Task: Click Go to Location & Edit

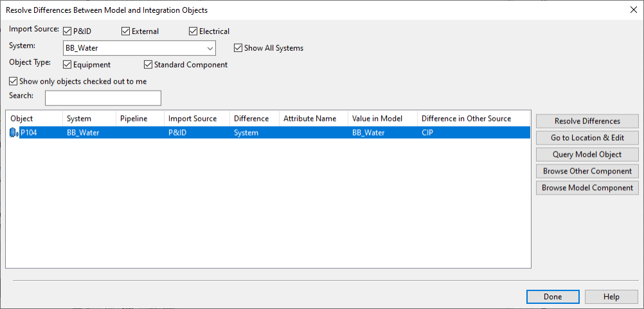Action: coord(587,138)
